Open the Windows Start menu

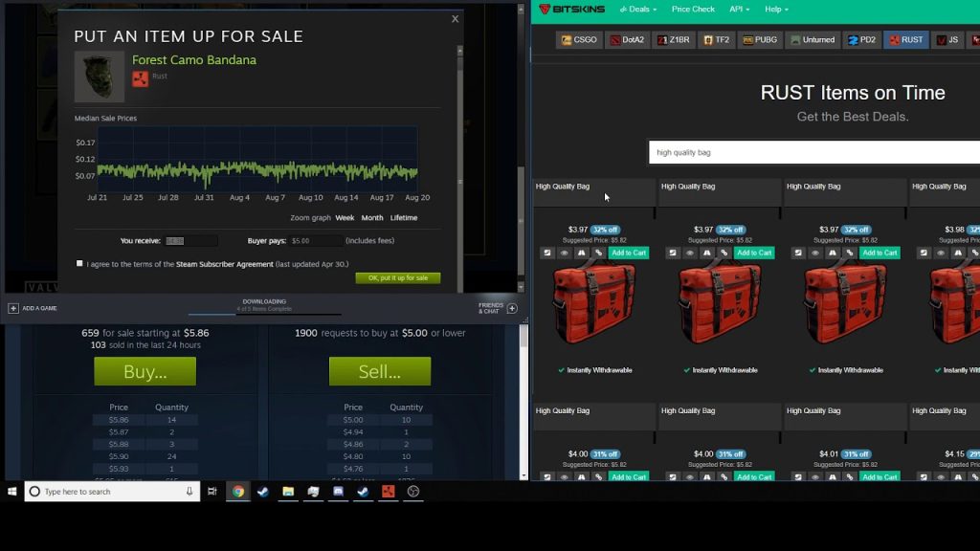point(11,492)
